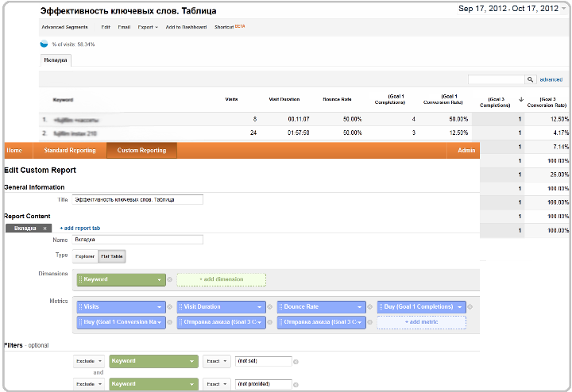Screen dimensions: 572x392
Task: Click the Edit button in the report toolbar
Action: click(x=106, y=27)
